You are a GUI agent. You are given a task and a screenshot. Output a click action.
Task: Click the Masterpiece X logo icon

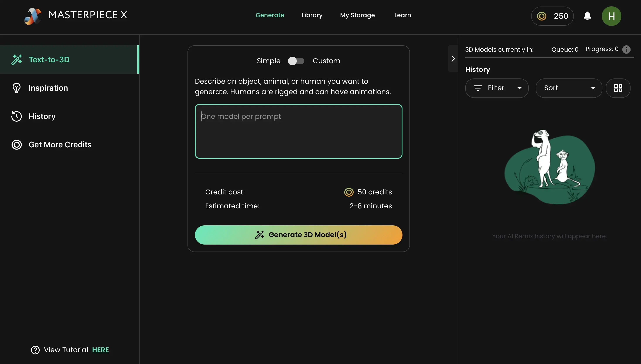pos(33,16)
